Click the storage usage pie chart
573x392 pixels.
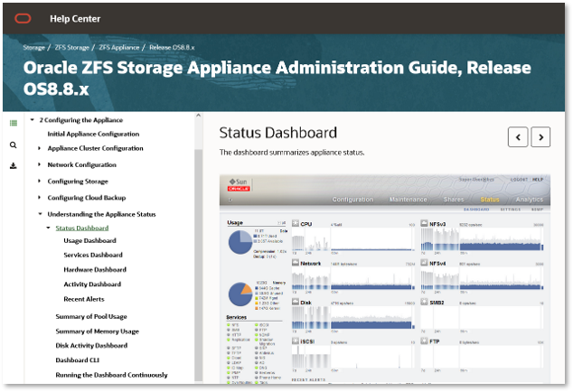(x=240, y=243)
